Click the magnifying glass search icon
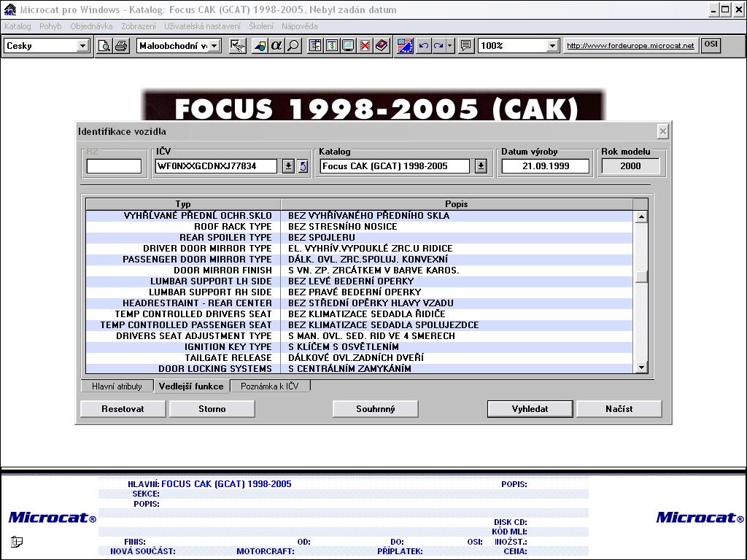The width and height of the screenshot is (747, 560). [293, 46]
